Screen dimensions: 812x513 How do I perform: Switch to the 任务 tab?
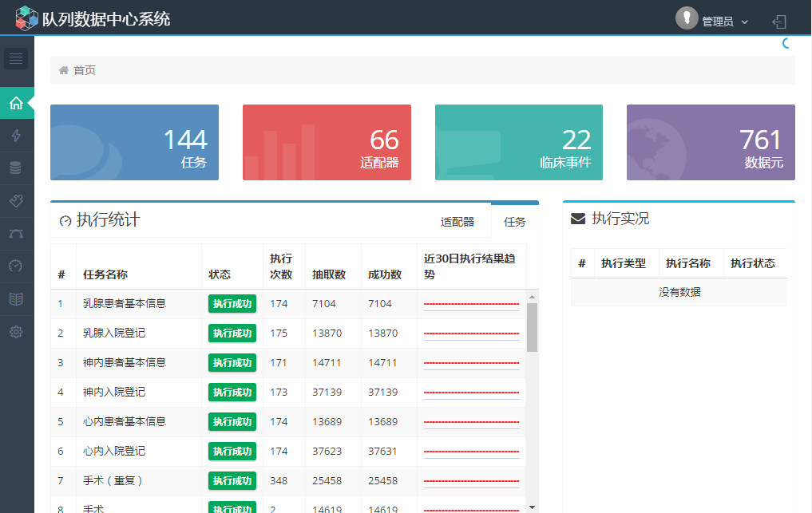(515, 222)
